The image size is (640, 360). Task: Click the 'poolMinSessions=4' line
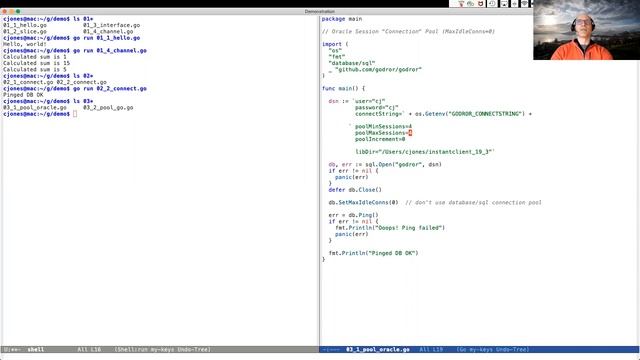click(383, 127)
